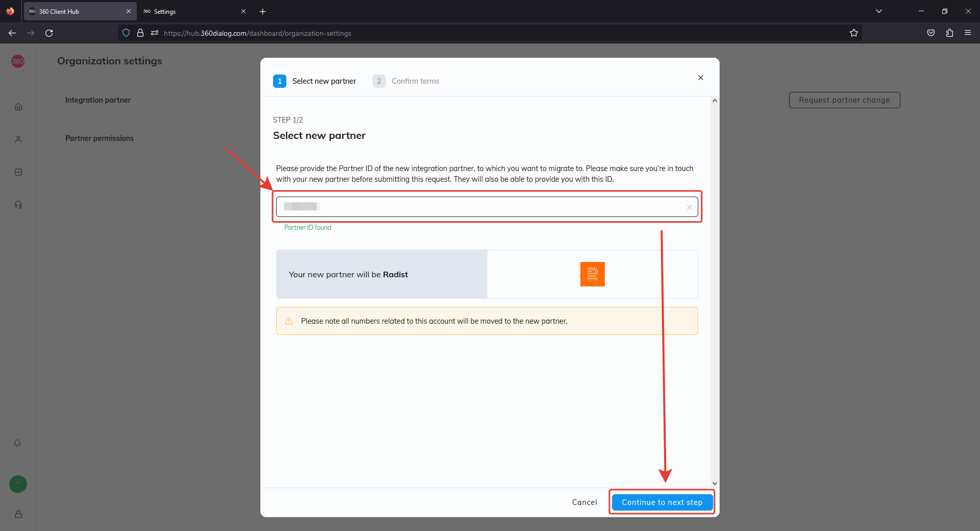Viewport: 980px width, 531px height.
Task: Clear the Partner ID input field
Action: click(689, 207)
